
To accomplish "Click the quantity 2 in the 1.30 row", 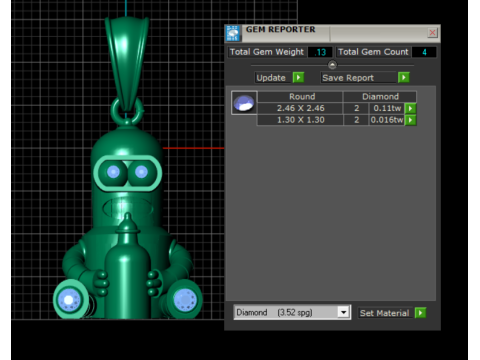I will 356,120.
